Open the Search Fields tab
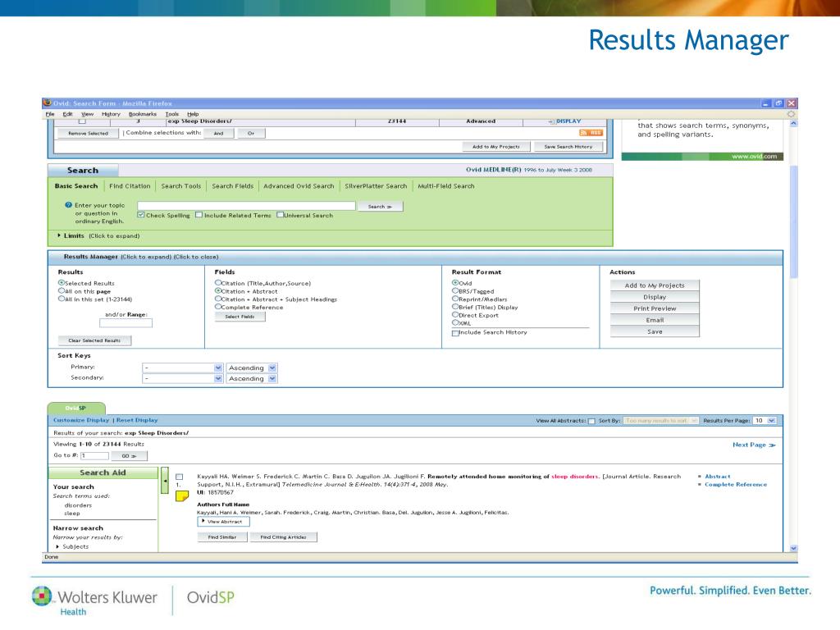 pyautogui.click(x=232, y=186)
